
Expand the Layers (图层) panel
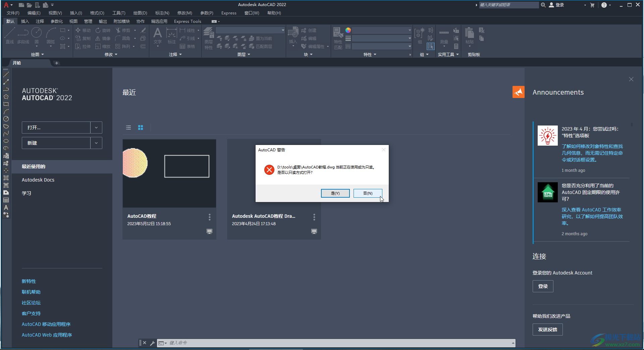[x=244, y=54]
